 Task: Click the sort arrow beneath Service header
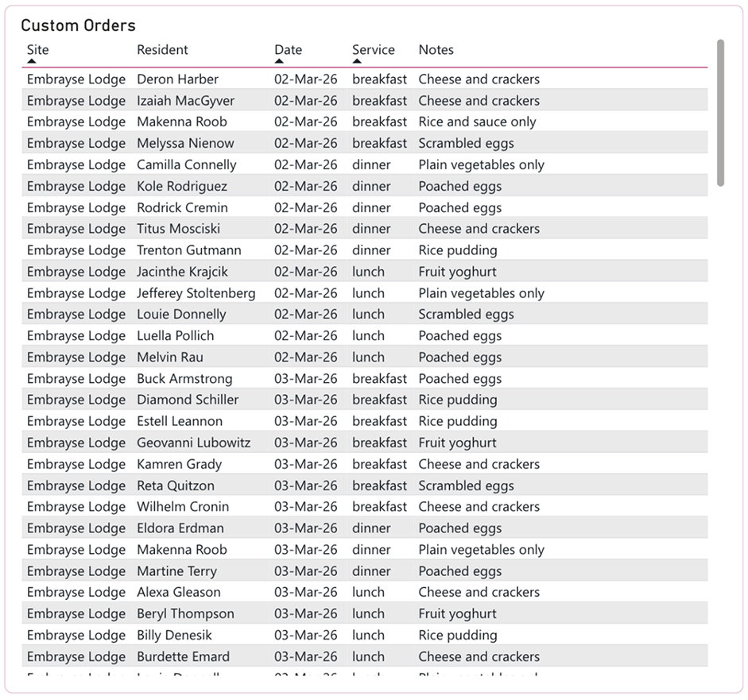pos(358,60)
